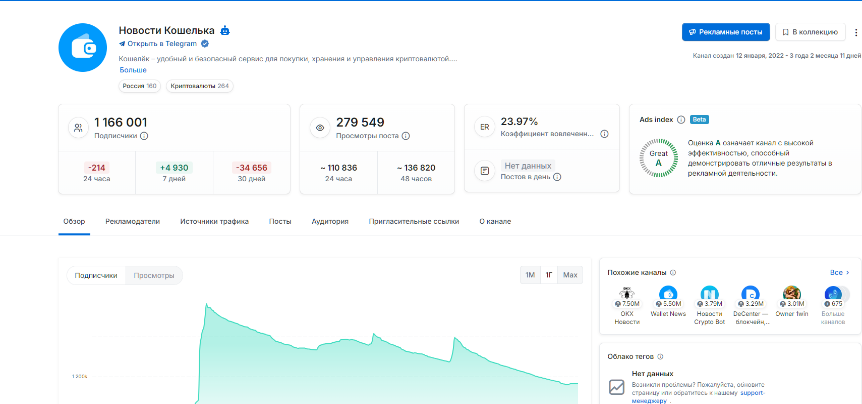
Task: Click the Beta badge
Action: coord(699,119)
